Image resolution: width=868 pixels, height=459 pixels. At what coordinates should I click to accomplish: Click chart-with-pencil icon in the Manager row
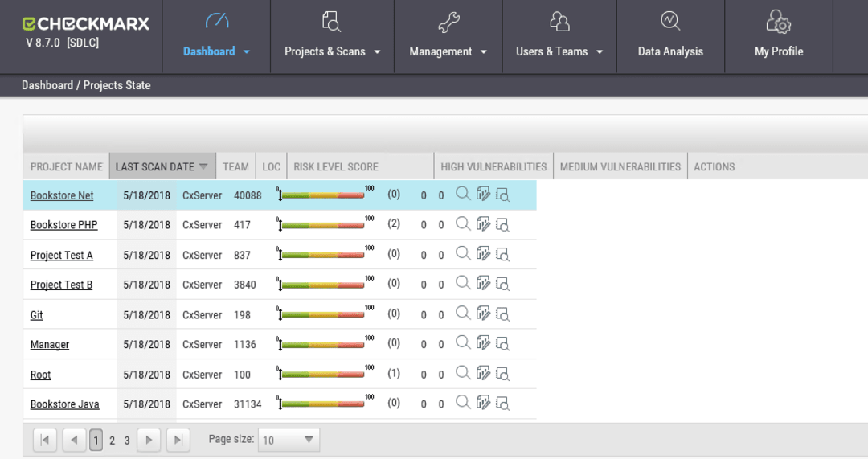pos(483,342)
